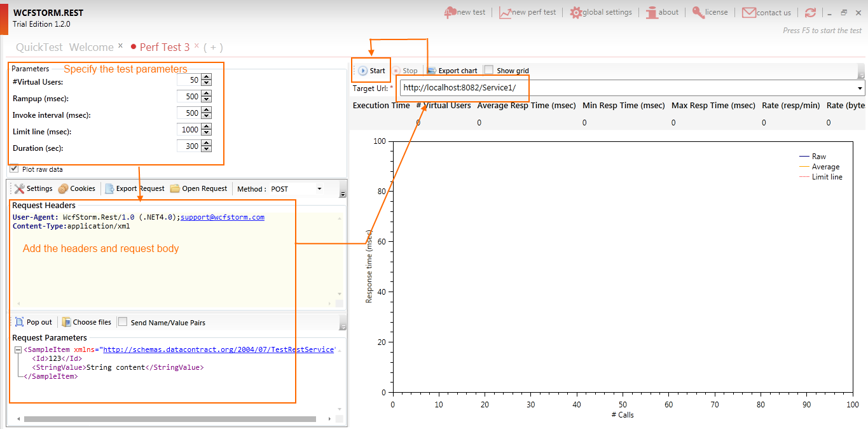Add a new tab with the (+) button
The width and height of the screenshot is (868, 429).
tap(214, 47)
